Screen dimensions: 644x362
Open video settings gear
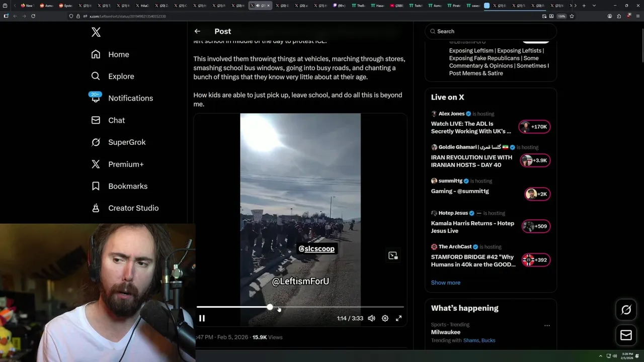385,318
